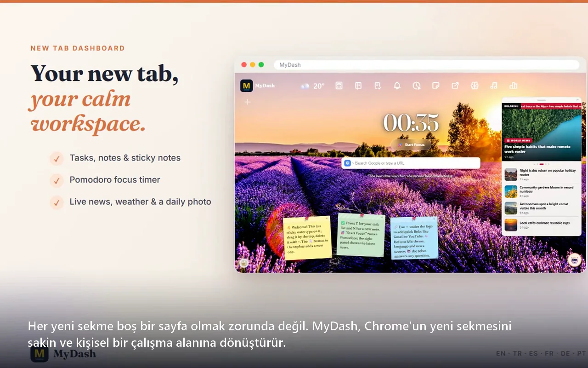
Task: Click the inspirational quote under the search bar
Action: point(411,176)
